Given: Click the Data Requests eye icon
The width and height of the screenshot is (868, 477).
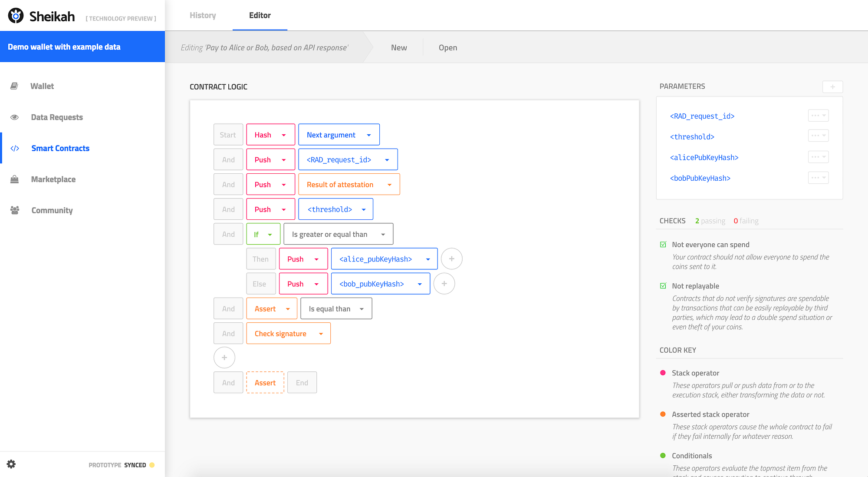Looking at the screenshot, I should (14, 117).
